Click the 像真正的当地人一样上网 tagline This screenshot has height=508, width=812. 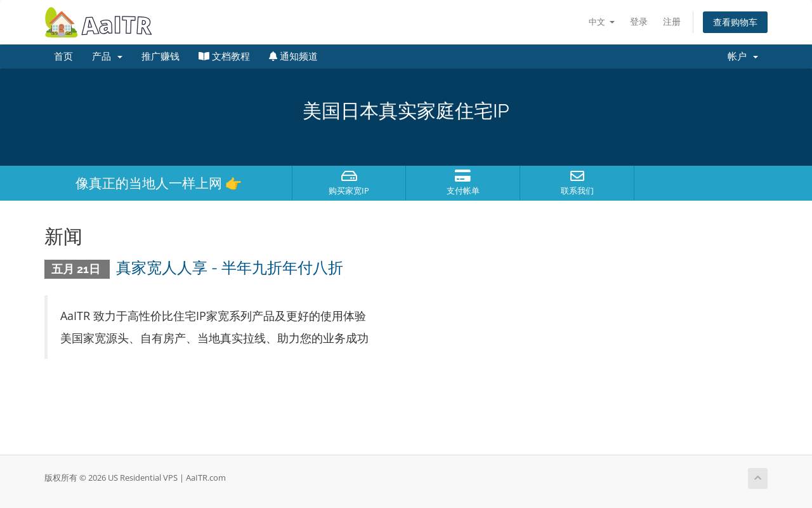[159, 184]
